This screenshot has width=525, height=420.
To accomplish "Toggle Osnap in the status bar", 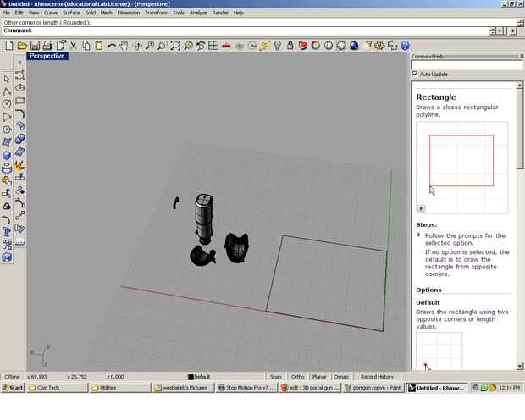I will (341, 377).
